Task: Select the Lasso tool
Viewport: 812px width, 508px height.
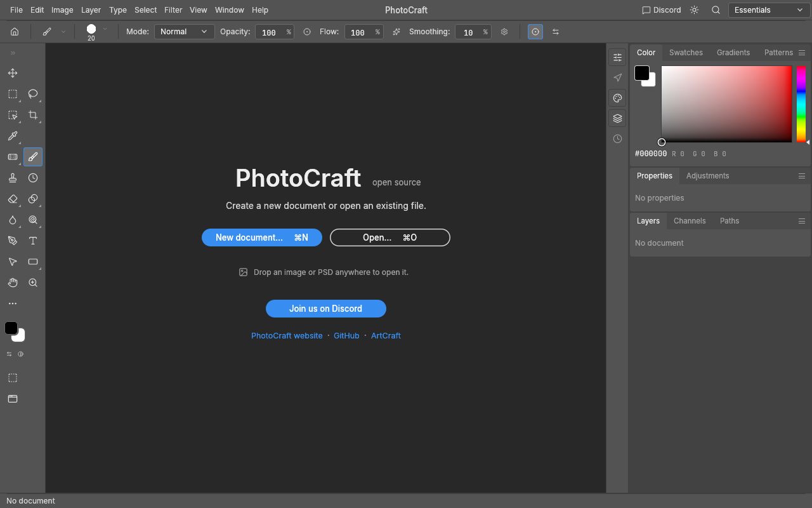Action: [x=33, y=94]
